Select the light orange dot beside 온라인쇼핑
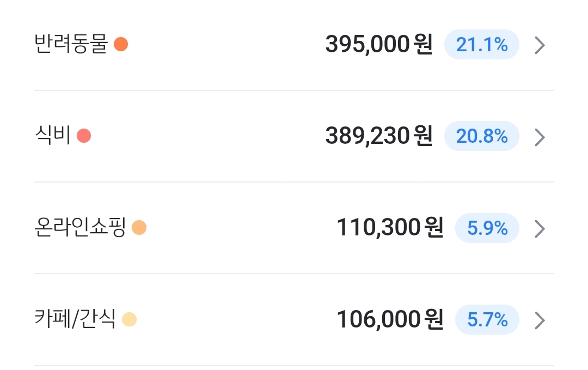Screen dimensions: 588x370 [139, 227]
